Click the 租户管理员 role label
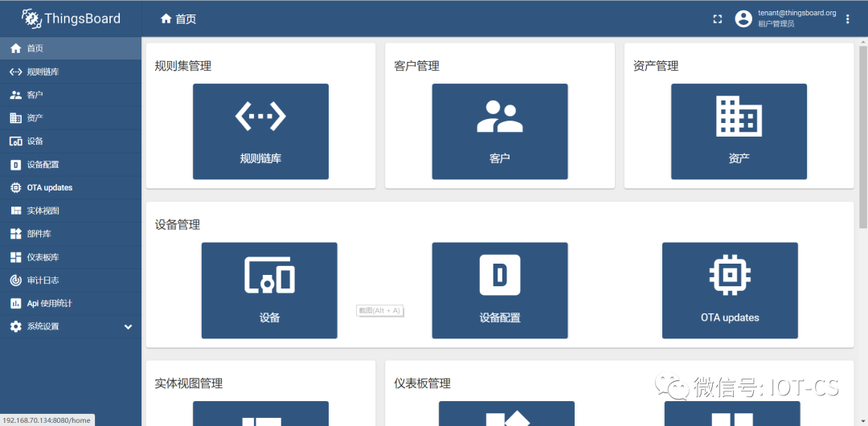868x426 pixels. tap(776, 24)
